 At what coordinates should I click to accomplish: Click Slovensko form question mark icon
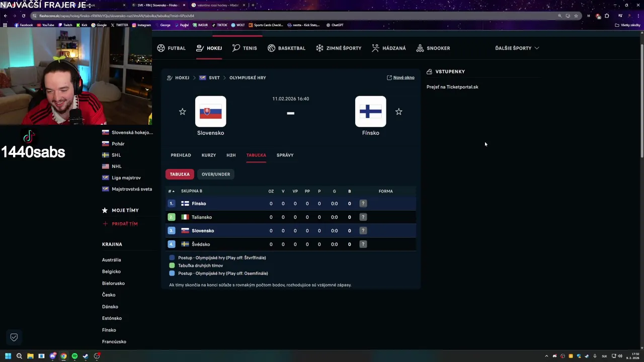(363, 231)
